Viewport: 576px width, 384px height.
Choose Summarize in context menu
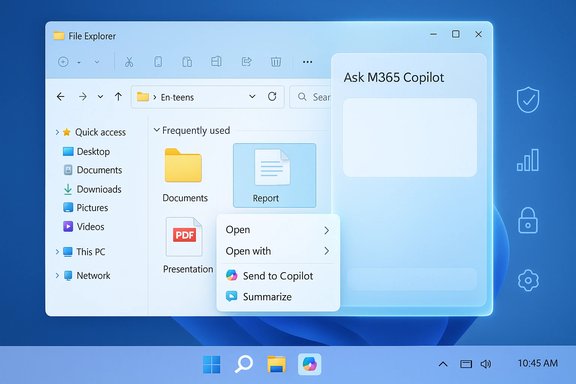pyautogui.click(x=278, y=297)
